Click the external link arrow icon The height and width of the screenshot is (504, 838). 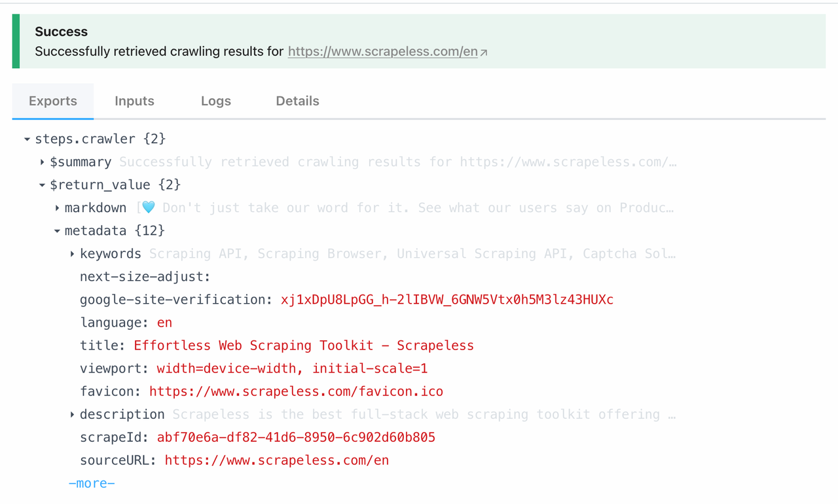484,52
